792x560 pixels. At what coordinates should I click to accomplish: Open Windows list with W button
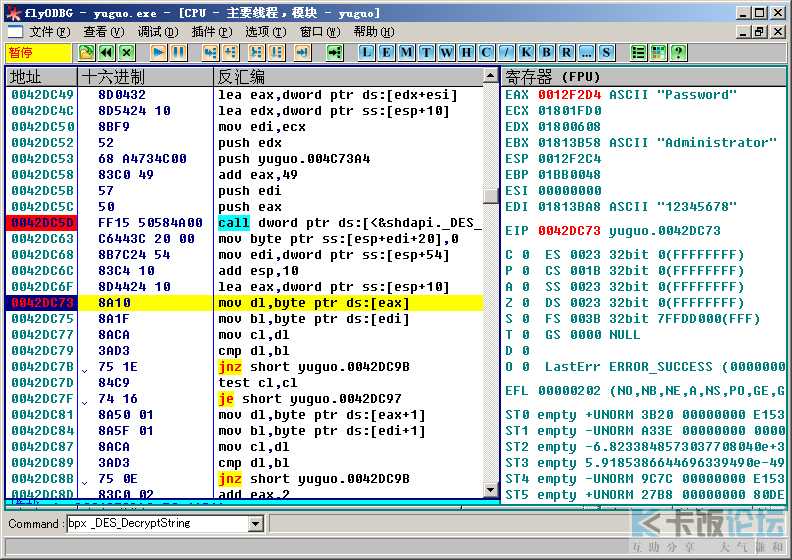446,53
